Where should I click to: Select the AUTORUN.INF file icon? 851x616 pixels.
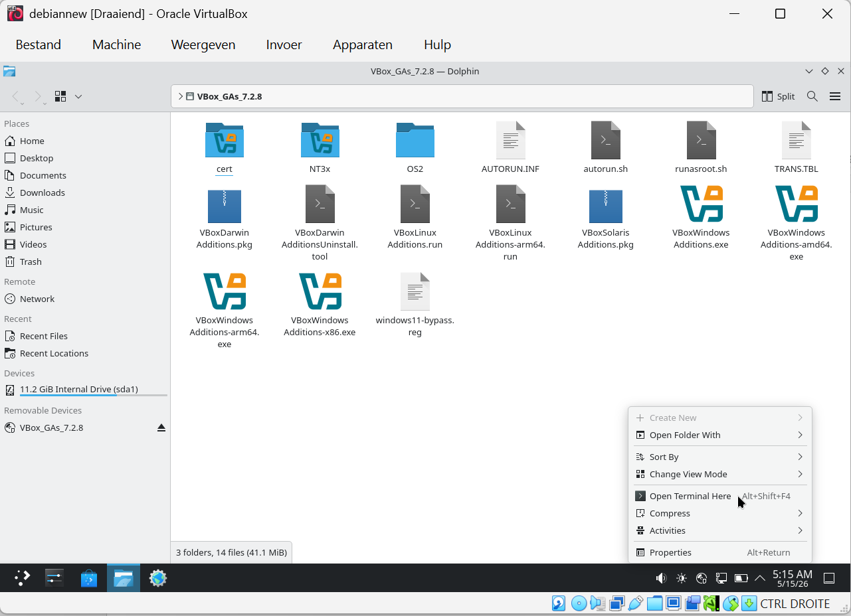pos(510,140)
